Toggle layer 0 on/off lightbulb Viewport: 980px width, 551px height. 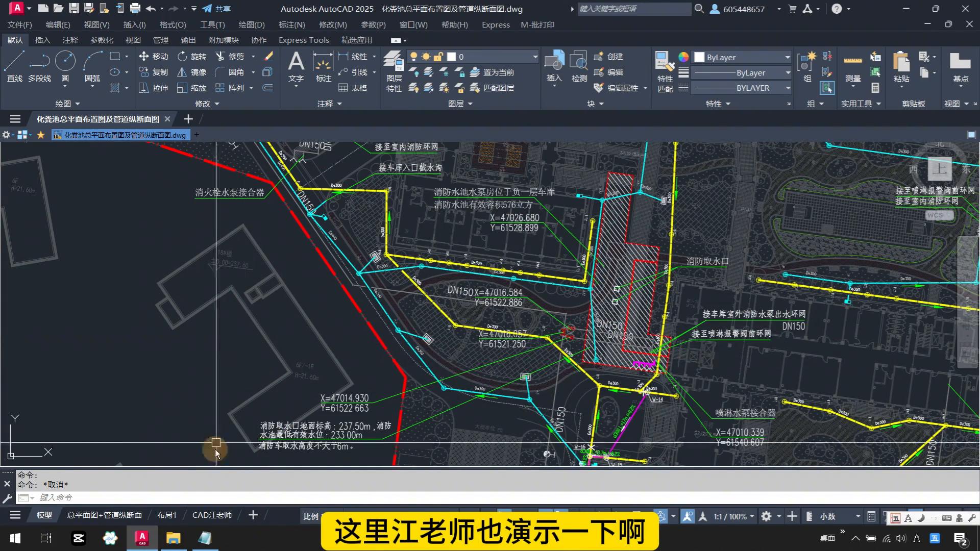click(x=414, y=57)
